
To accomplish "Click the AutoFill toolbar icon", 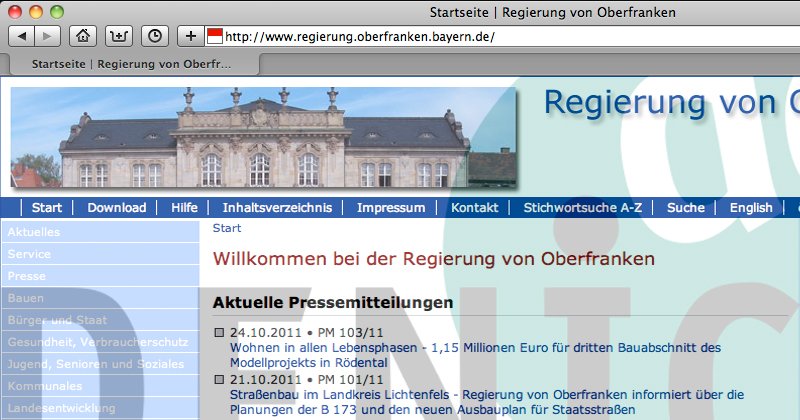I will pyautogui.click(x=119, y=36).
